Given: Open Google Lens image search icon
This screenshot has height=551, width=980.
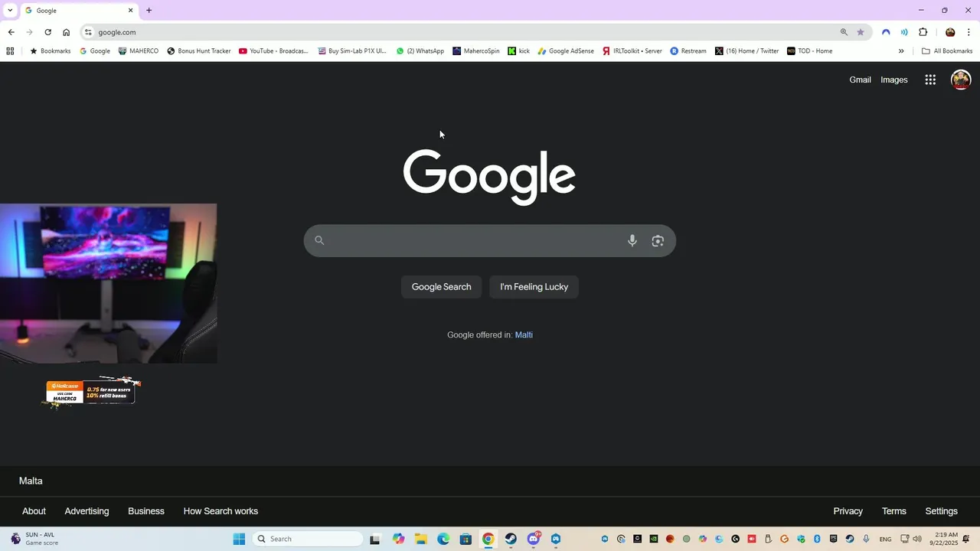Looking at the screenshot, I should pos(658,241).
